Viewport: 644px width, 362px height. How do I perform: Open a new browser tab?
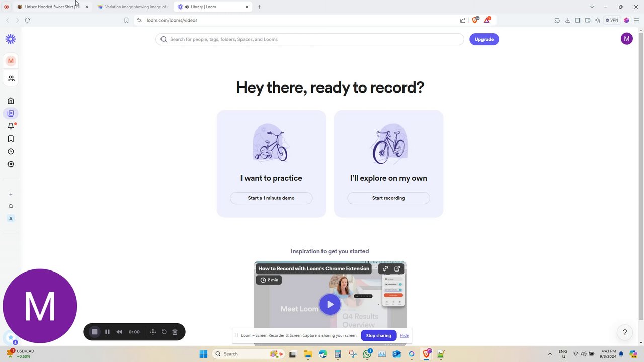coord(259,7)
